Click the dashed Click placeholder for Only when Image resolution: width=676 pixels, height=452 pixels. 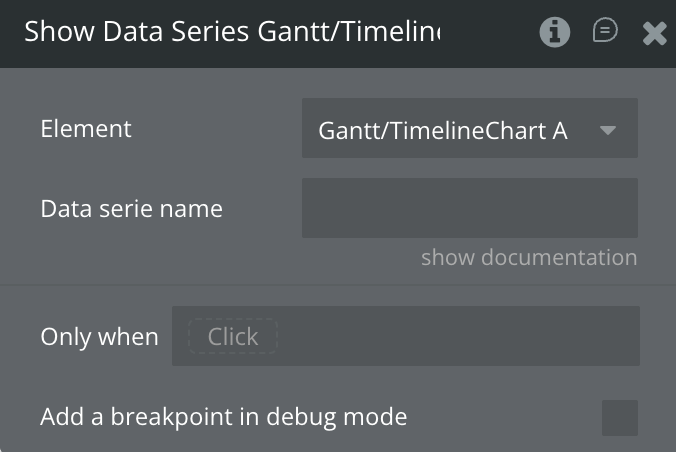click(233, 337)
